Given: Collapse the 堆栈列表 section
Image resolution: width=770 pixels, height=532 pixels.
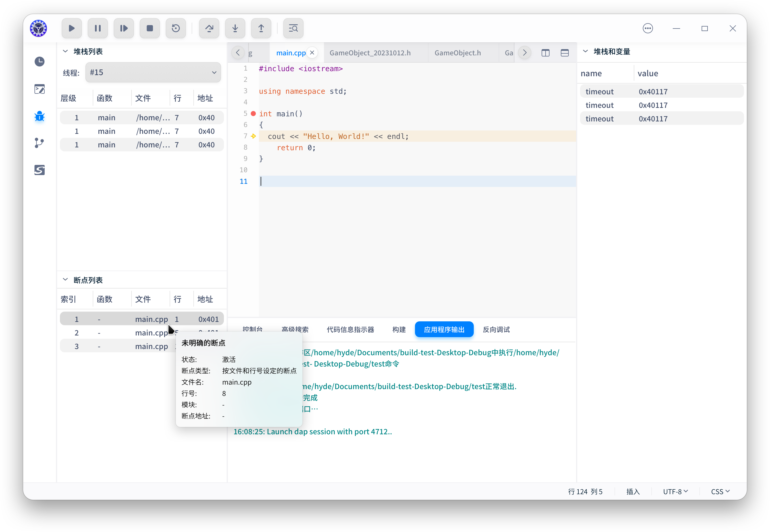Looking at the screenshot, I should 65,51.
